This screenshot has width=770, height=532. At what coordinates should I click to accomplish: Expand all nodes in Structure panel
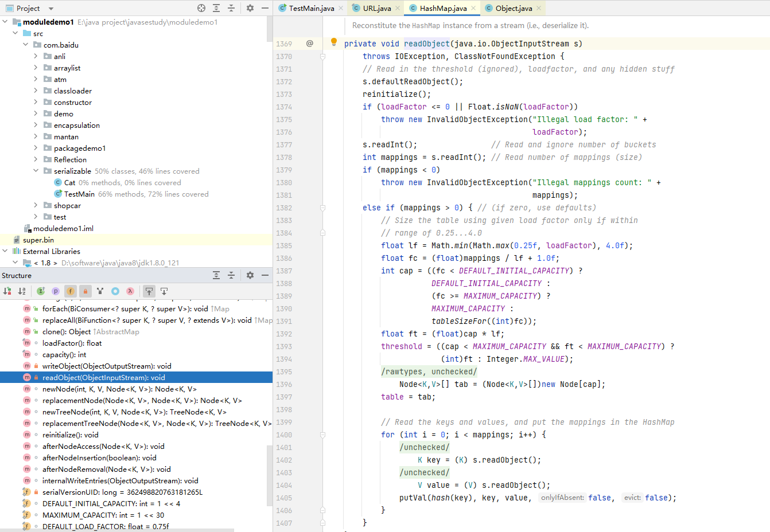tap(216, 275)
